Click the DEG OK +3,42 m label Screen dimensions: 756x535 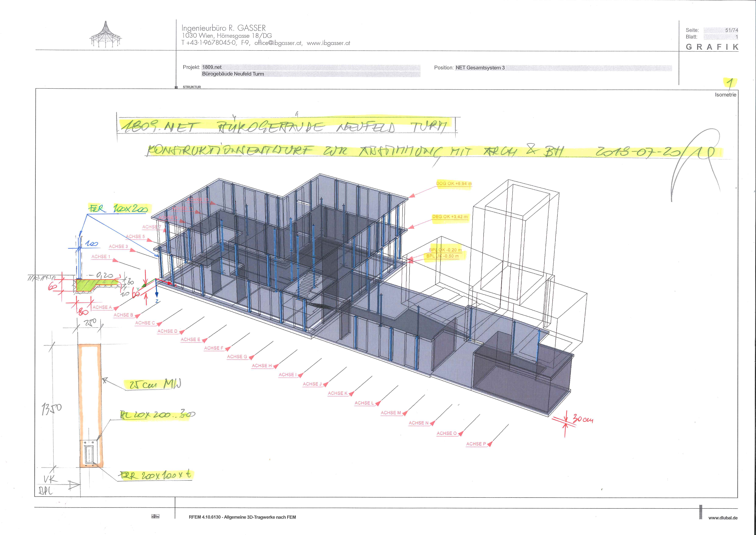click(x=450, y=217)
